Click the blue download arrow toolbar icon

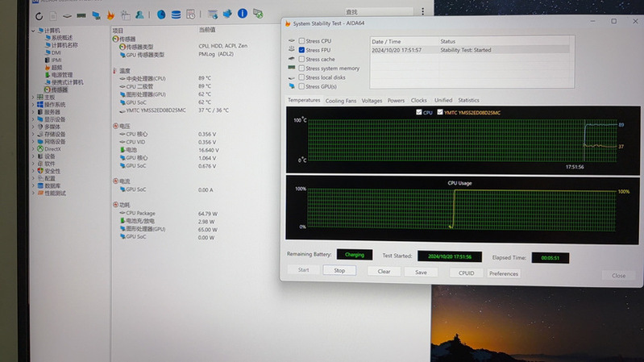227,14
